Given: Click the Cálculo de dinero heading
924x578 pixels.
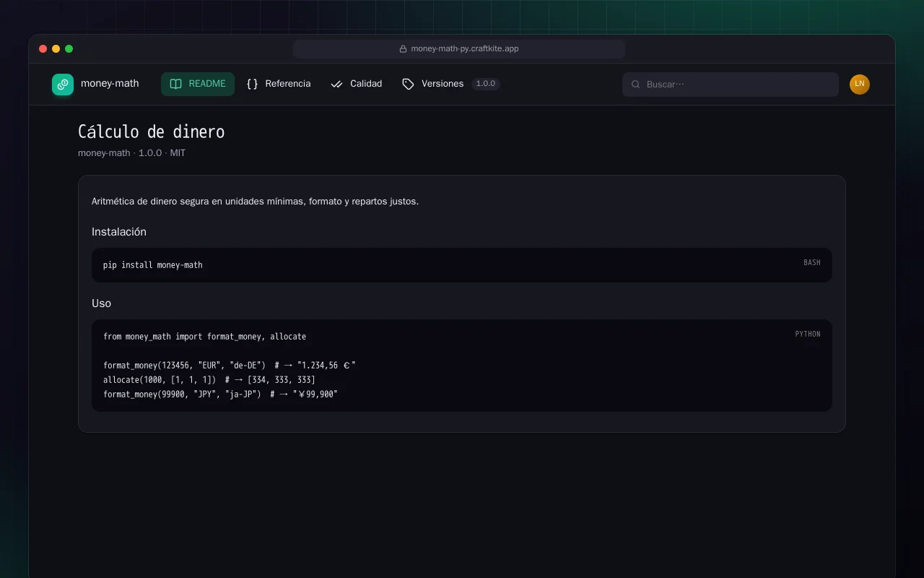Looking at the screenshot, I should coord(151,132).
